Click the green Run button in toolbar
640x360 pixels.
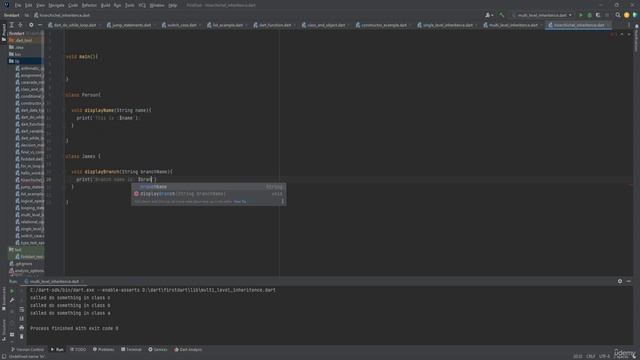click(580, 15)
